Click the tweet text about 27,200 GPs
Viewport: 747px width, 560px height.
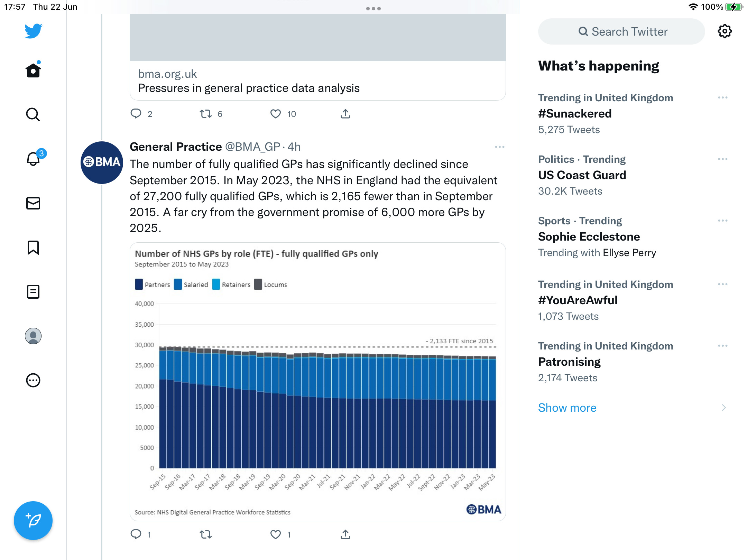pos(314,196)
